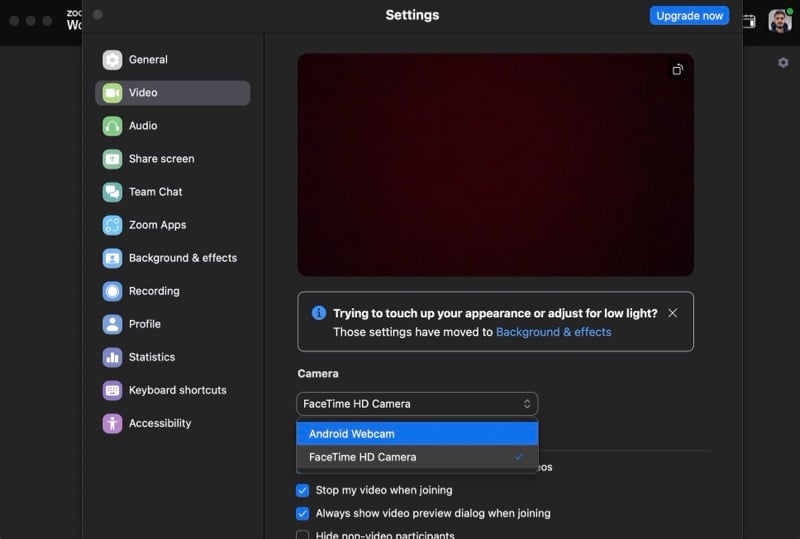Click the calendar icon beside the avatar
Viewport: 800px width, 539px height.
click(749, 21)
